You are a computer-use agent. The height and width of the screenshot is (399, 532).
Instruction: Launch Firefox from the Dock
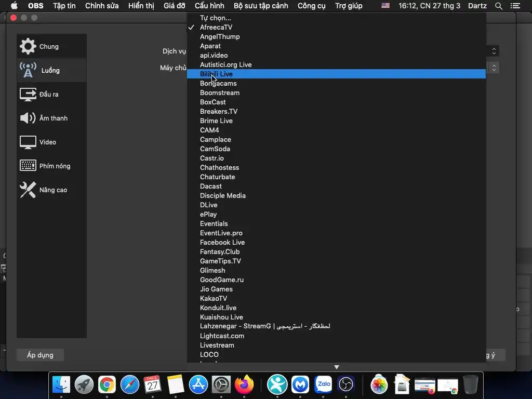coord(244,384)
